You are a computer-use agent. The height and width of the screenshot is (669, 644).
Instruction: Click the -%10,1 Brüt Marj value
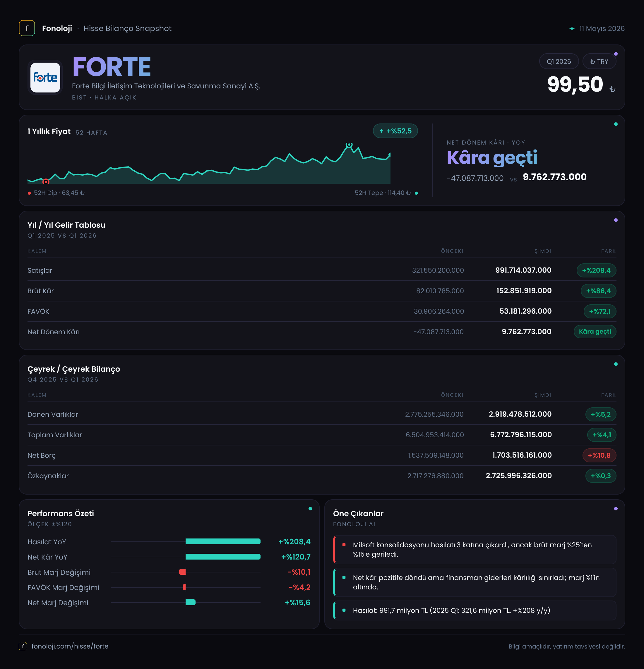(x=299, y=572)
